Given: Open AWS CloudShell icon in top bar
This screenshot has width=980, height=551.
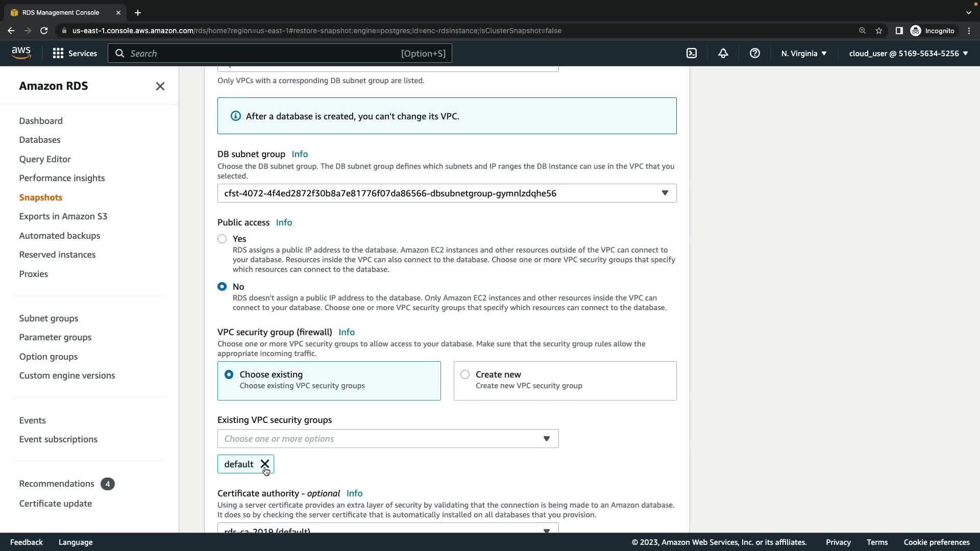Looking at the screenshot, I should [x=692, y=53].
